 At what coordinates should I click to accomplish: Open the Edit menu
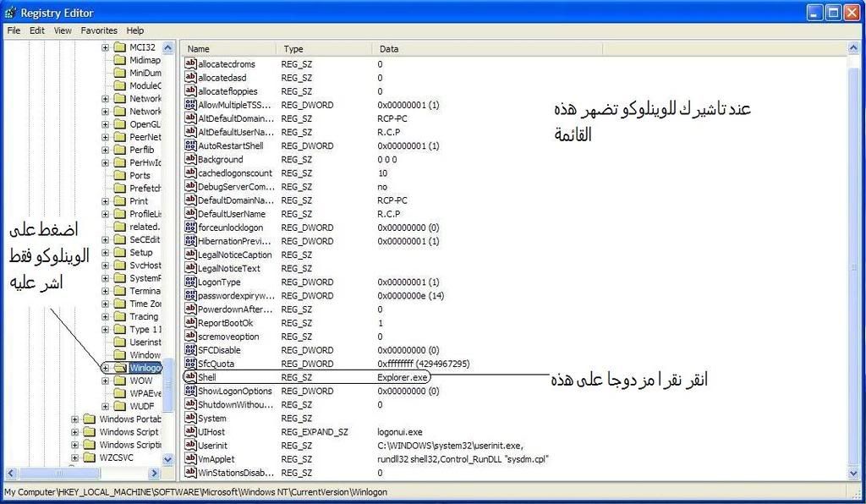coord(37,30)
